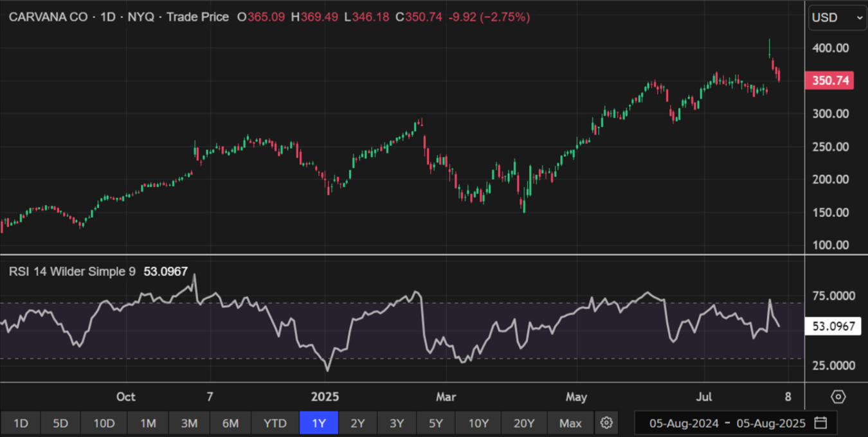868x437 pixels.
Task: Select the 1D time range
Action: (x=21, y=423)
